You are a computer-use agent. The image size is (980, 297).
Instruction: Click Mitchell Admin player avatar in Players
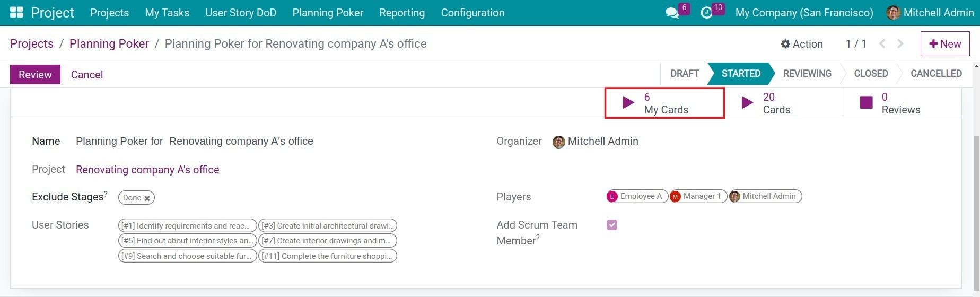click(x=734, y=196)
